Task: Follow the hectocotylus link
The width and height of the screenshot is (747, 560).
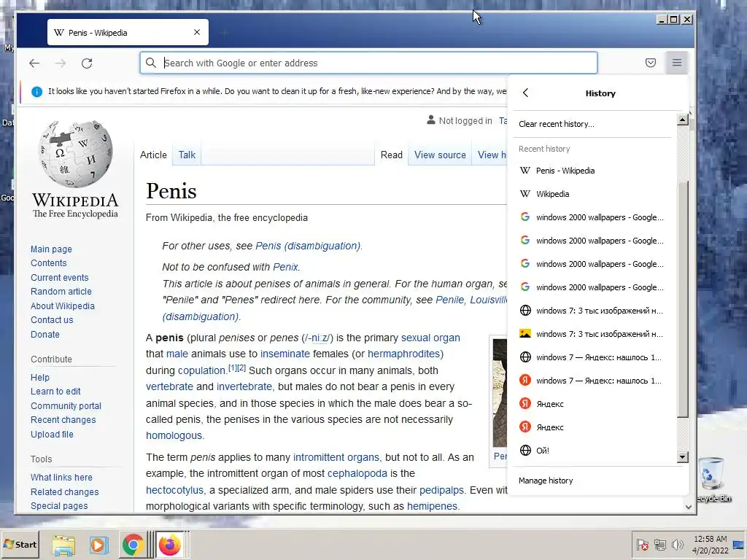Action: point(174,490)
